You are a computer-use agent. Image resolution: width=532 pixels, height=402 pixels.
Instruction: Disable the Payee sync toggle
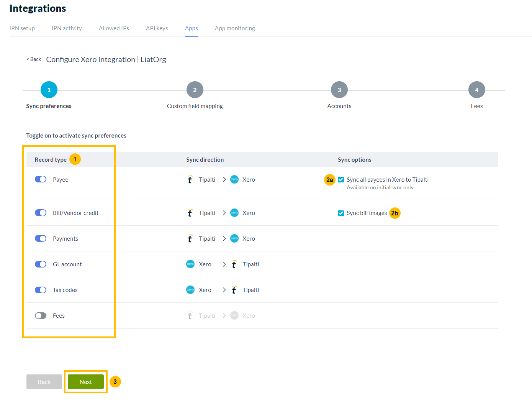40,179
